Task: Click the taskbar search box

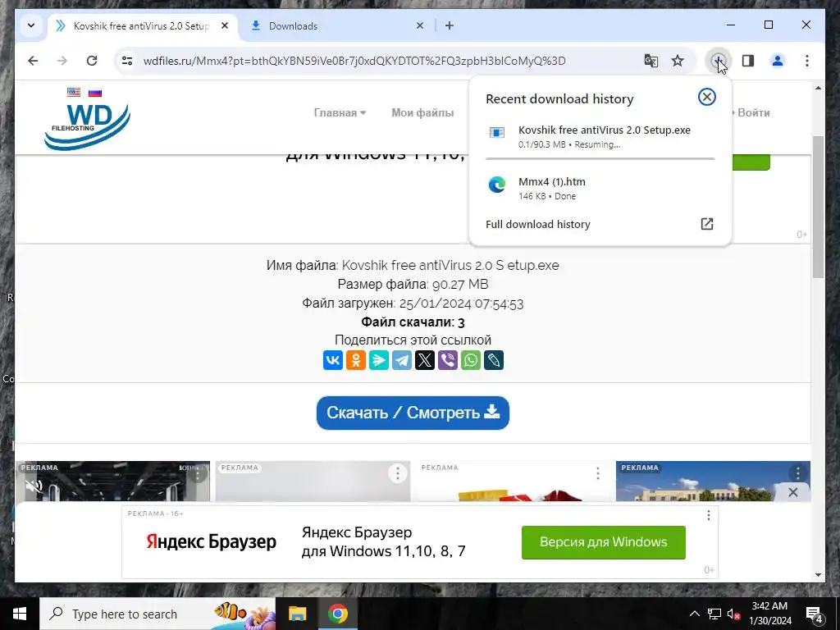Action: pyautogui.click(x=157, y=614)
